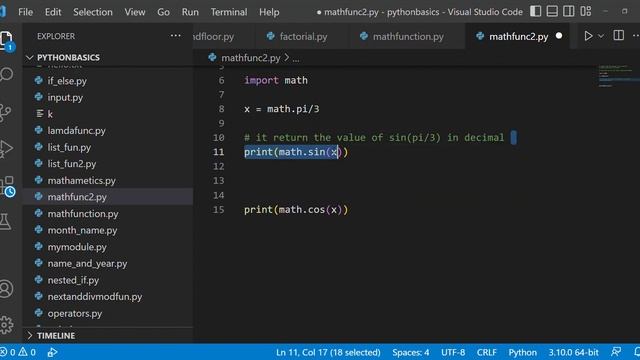The image size is (640, 360).
Task: Open the File menu
Action: (x=26, y=12)
